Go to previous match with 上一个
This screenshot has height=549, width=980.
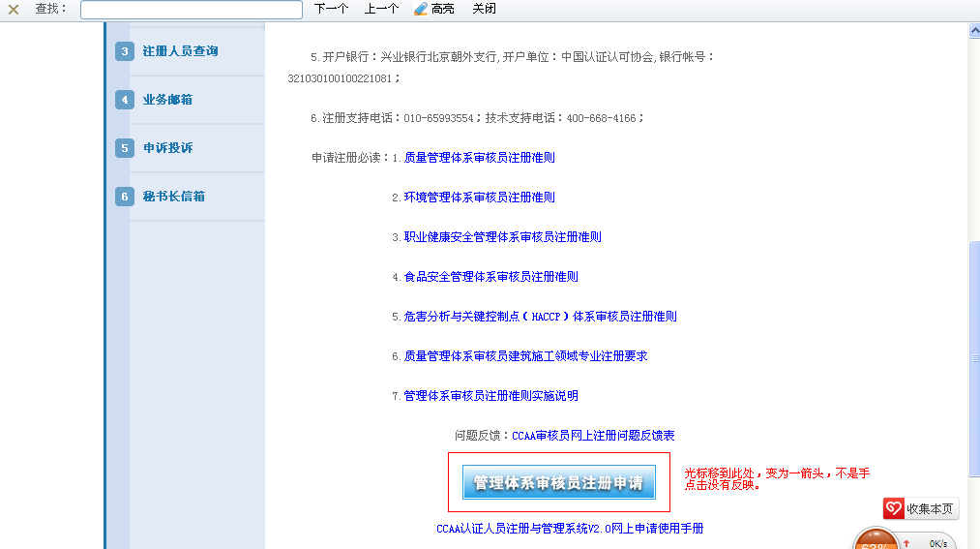coord(381,9)
